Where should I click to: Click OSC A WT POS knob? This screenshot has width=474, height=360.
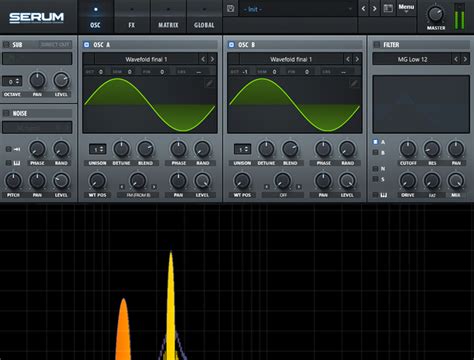click(97, 181)
